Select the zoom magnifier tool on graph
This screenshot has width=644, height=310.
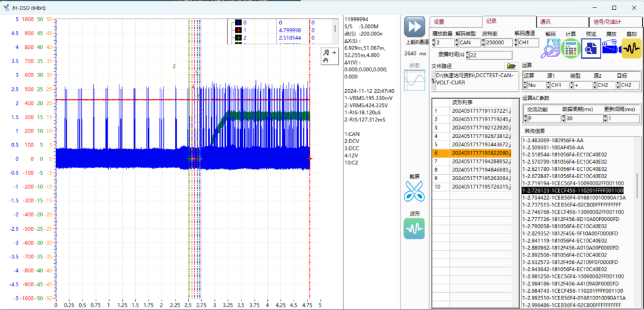point(325,52)
